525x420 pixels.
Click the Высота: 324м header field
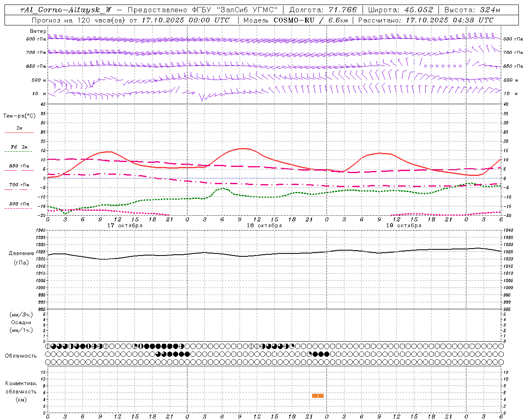coord(472,10)
